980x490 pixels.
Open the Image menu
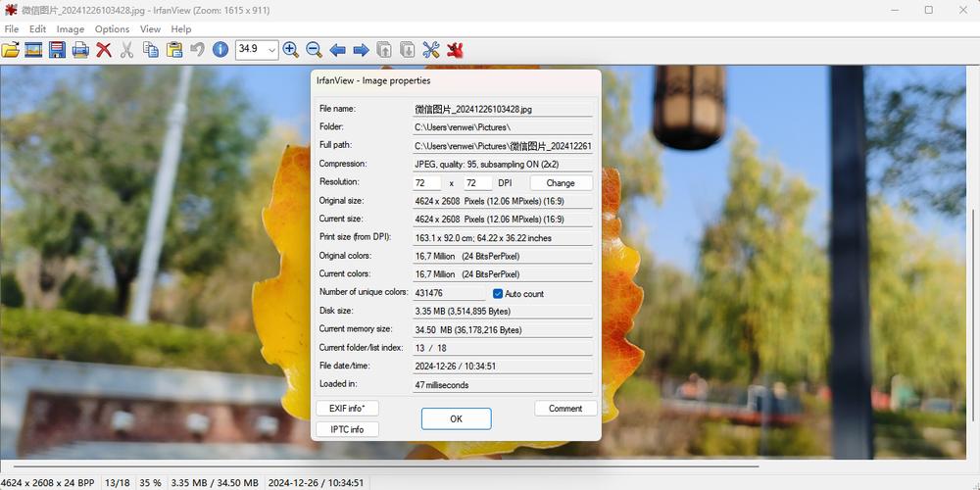70,28
